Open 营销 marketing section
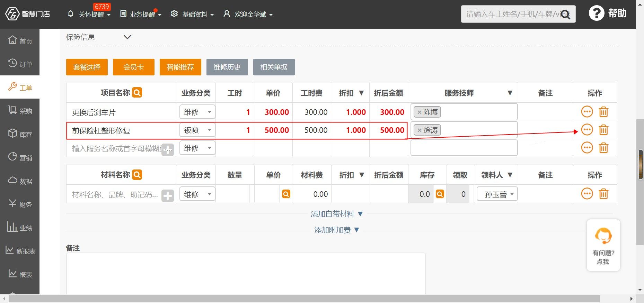The height and width of the screenshot is (303, 644). point(20,157)
